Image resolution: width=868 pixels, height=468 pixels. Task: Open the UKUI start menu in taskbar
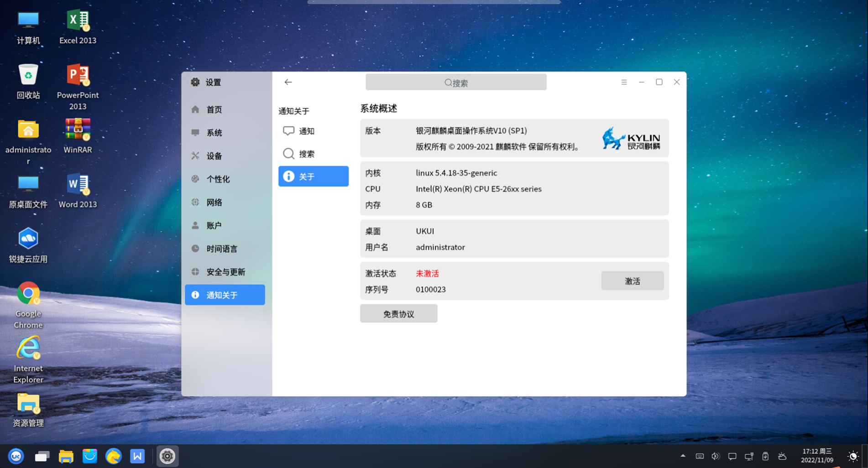point(16,456)
